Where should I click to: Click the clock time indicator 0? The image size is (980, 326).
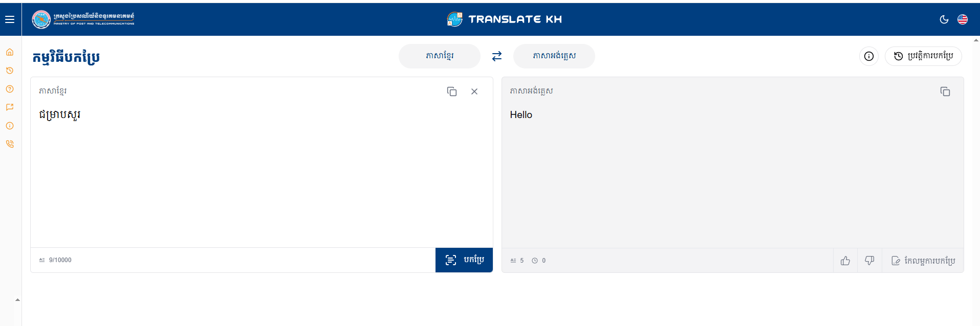click(x=539, y=261)
